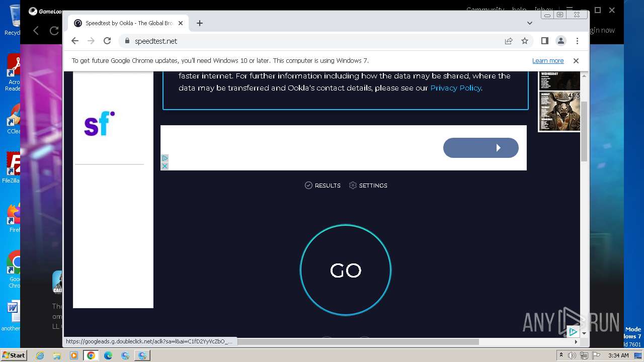Dismiss the Chrome update notification bar
This screenshot has height=362, width=644.
coord(576,61)
